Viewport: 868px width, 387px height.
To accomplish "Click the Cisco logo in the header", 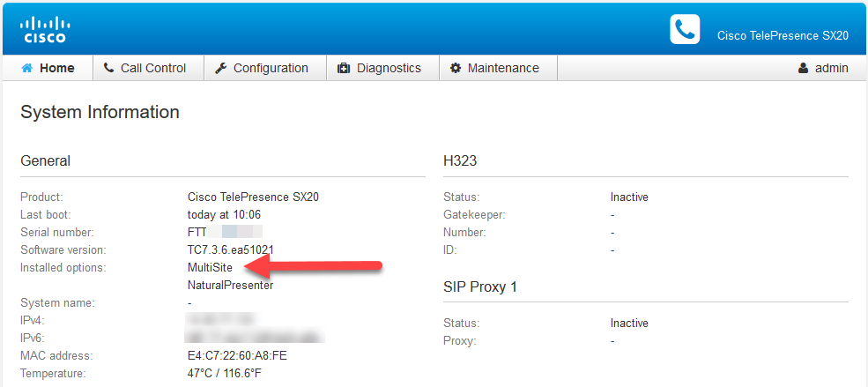I will (x=45, y=30).
